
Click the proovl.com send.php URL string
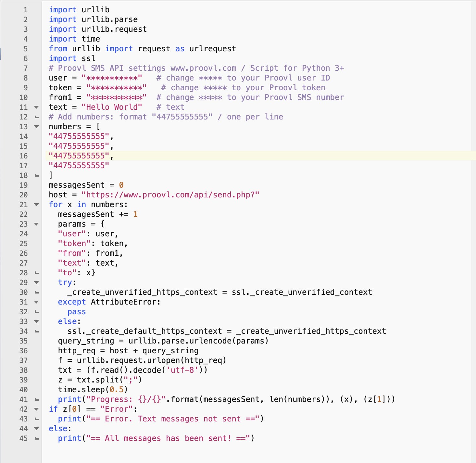pos(170,195)
